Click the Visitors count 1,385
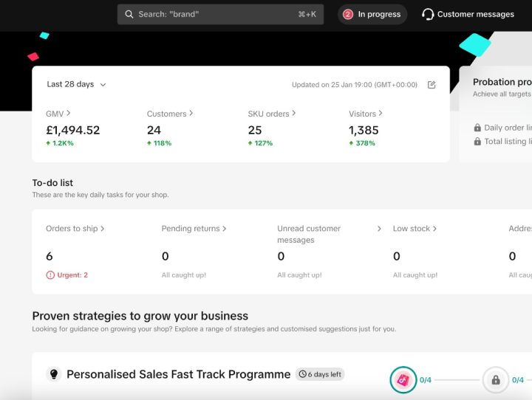The image size is (532, 400). pos(364,130)
